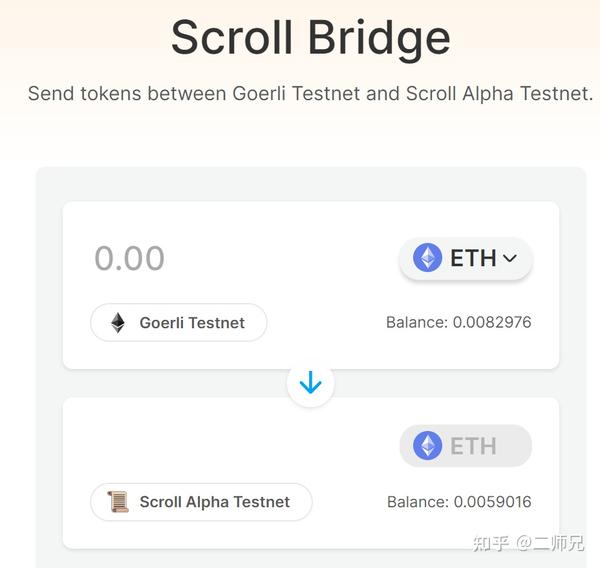Click the Goerli balance 0.0082976
The width and height of the screenshot is (600, 568).
pos(459,322)
